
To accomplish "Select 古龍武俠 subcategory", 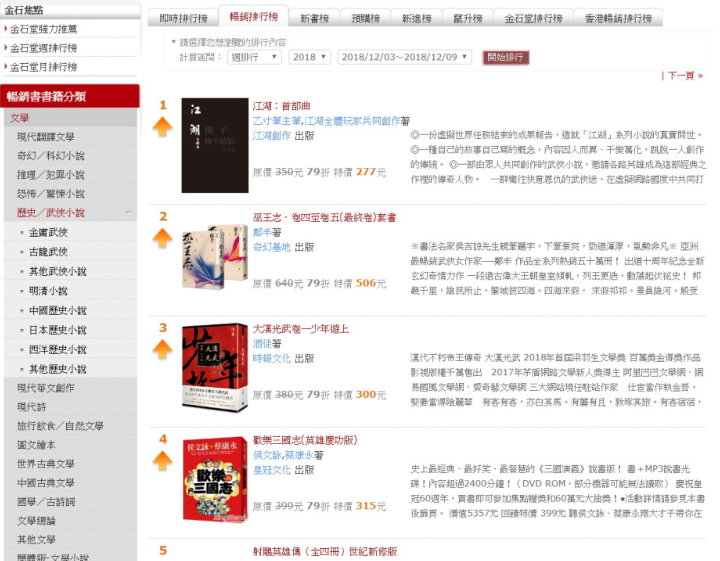I will (x=48, y=252).
